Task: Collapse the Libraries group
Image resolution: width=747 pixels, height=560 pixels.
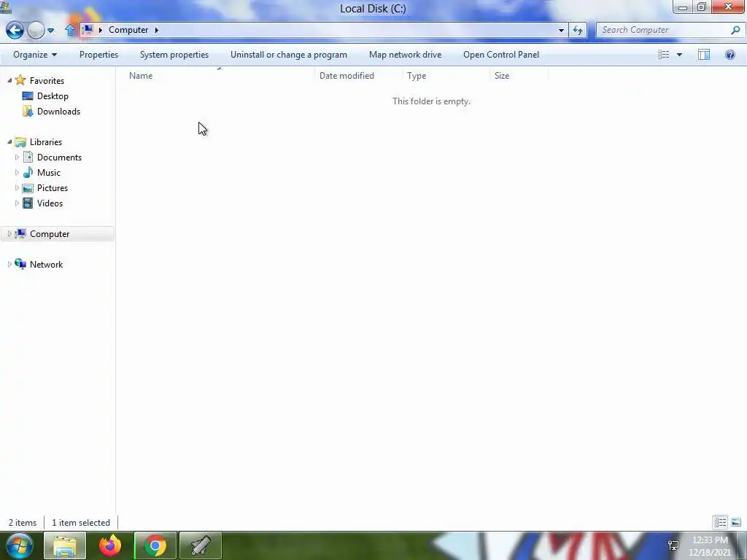Action: (9, 142)
